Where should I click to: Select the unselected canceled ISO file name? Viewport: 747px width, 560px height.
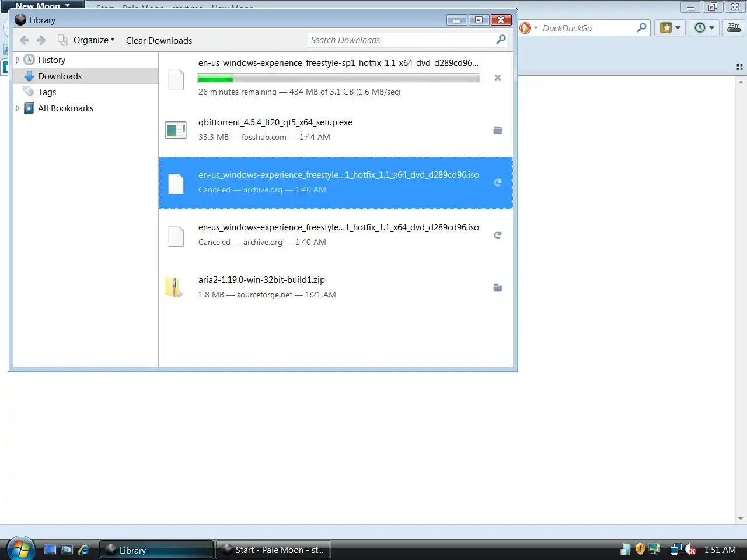[338, 228]
